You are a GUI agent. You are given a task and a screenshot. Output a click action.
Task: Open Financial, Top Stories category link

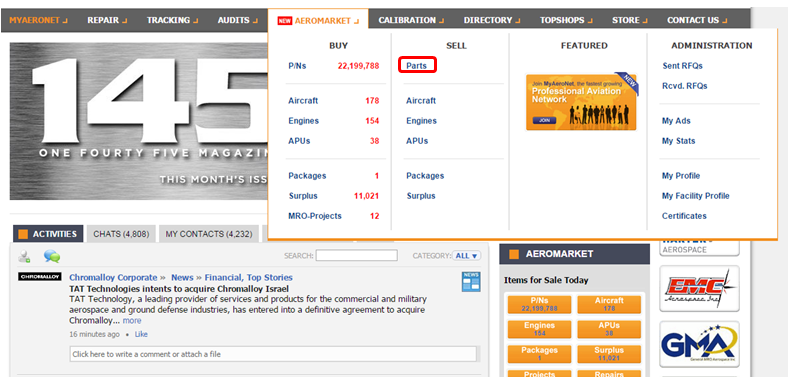[x=248, y=277]
